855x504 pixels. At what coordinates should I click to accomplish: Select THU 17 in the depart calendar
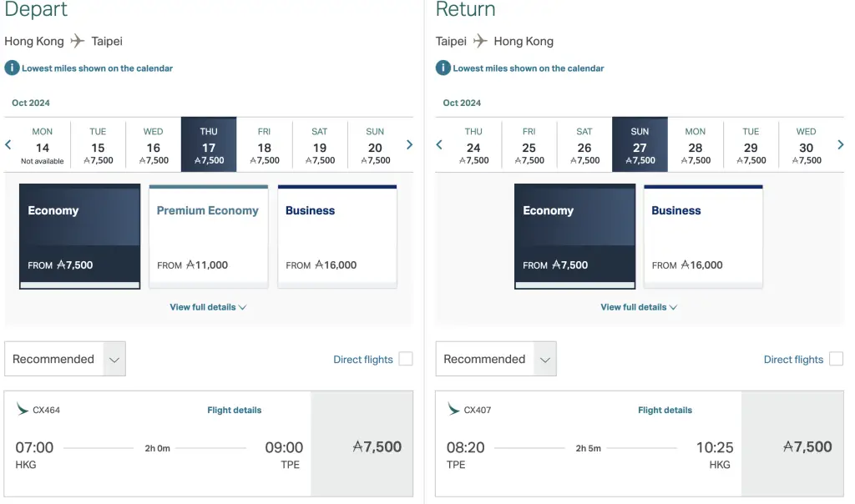(x=209, y=144)
